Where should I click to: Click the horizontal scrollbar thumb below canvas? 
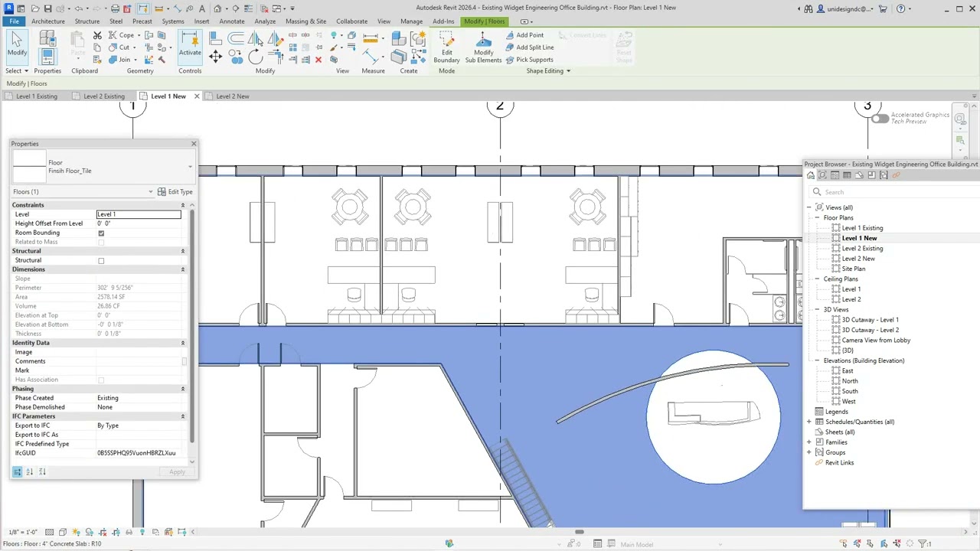click(579, 532)
